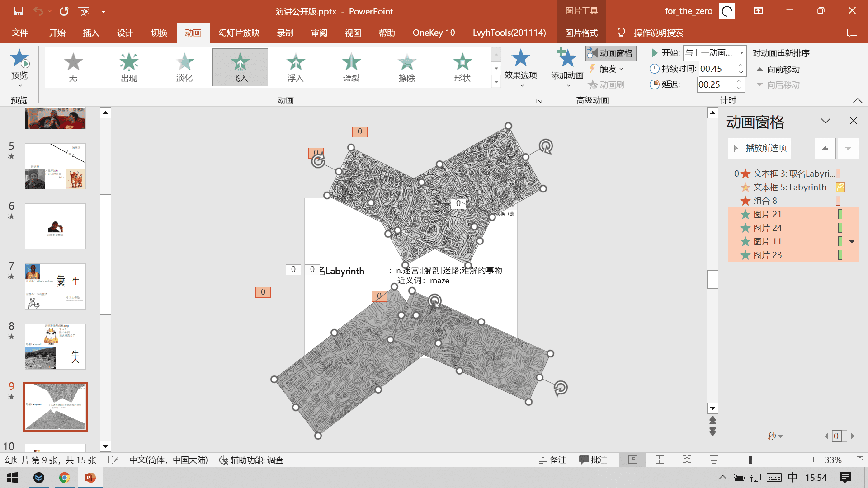Click 向前移动 (Move Earlier) reorder button
The height and width of the screenshot is (488, 868).
pyautogui.click(x=778, y=70)
